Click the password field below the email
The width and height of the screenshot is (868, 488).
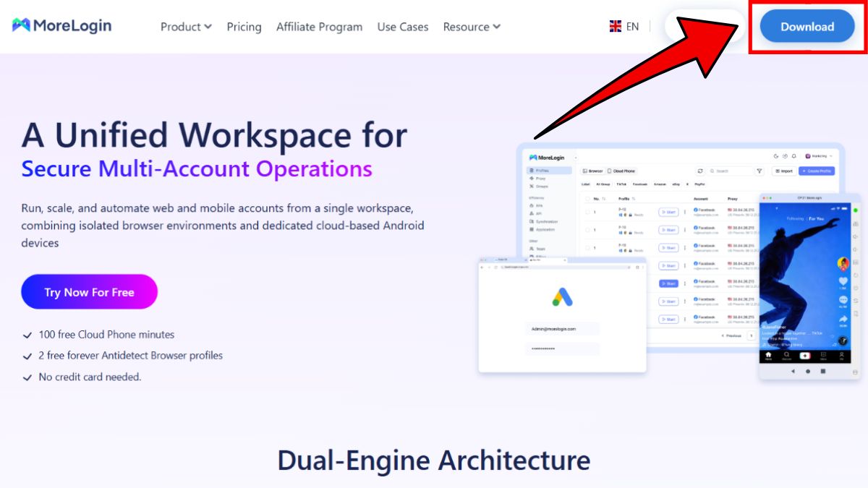click(562, 348)
